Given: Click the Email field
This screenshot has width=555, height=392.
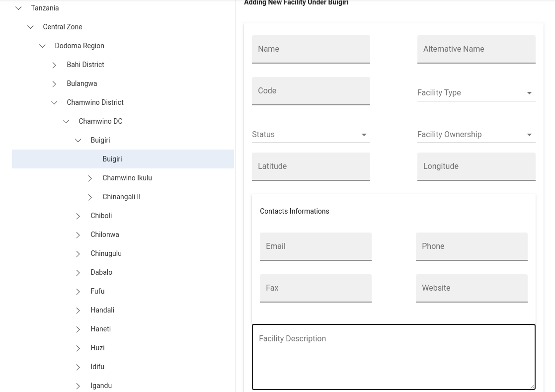Looking at the screenshot, I should click(x=316, y=246).
